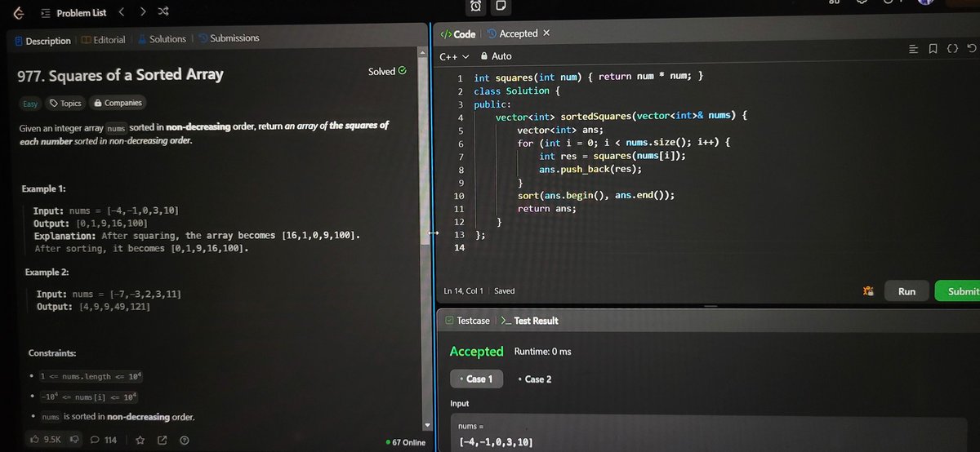The height and width of the screenshot is (452, 980).
Task: Click the Constraints heading
Action: coord(52,353)
